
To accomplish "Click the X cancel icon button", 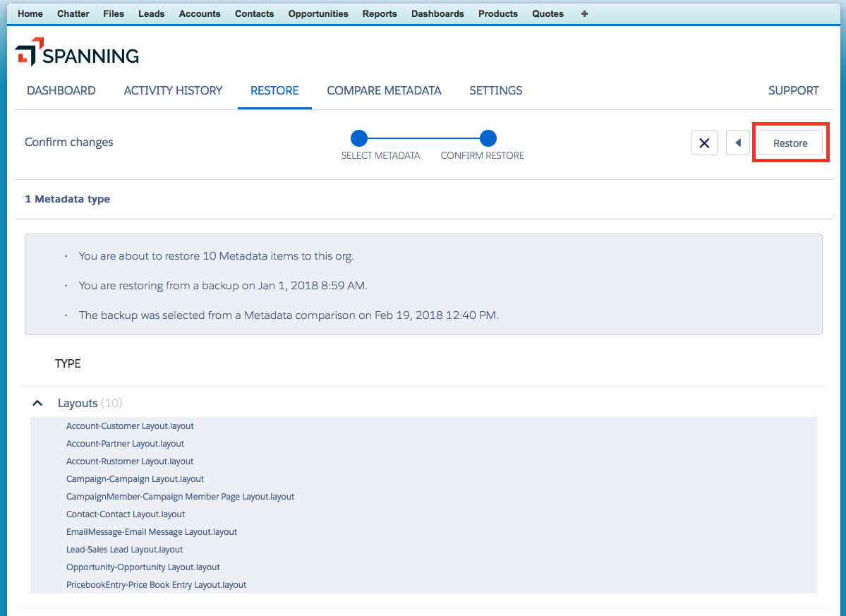I will point(704,143).
